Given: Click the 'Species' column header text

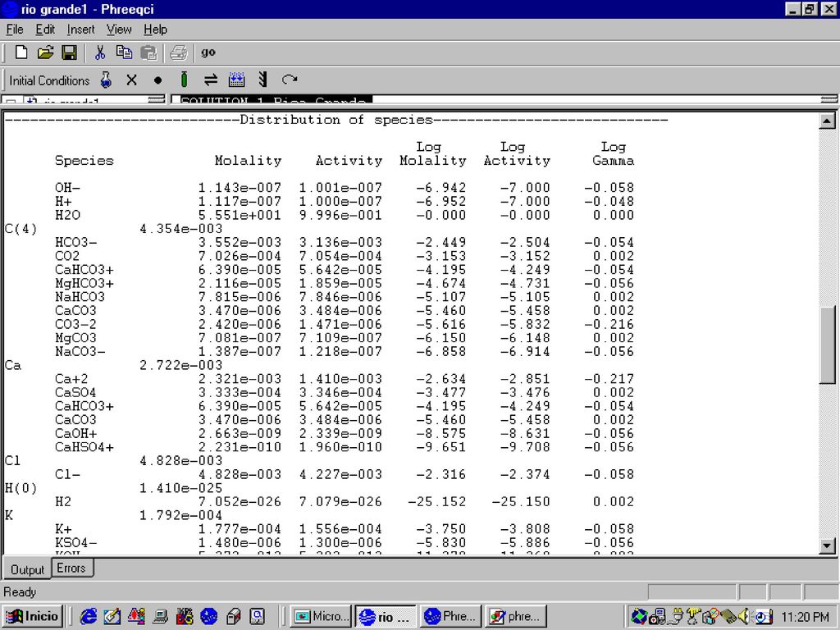Looking at the screenshot, I should click(x=84, y=161).
